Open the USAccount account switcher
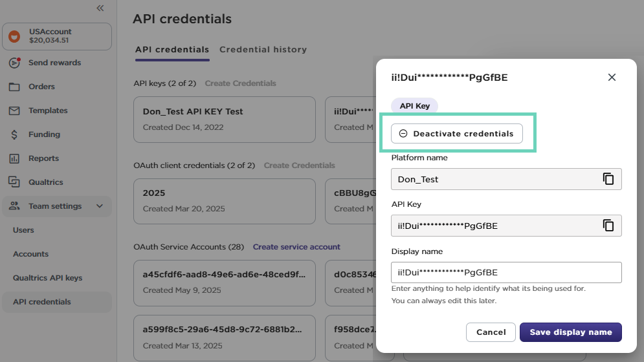644x362 pixels. [x=57, y=37]
